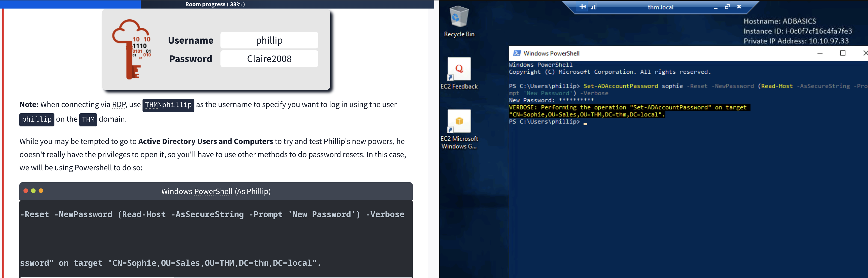Minimize the Windows PowerShell window
868x278 pixels.
click(x=820, y=53)
